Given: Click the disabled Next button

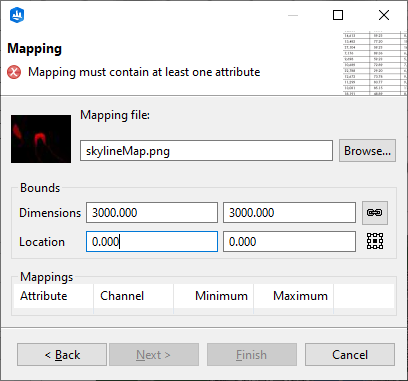Looking at the screenshot, I should (154, 355).
